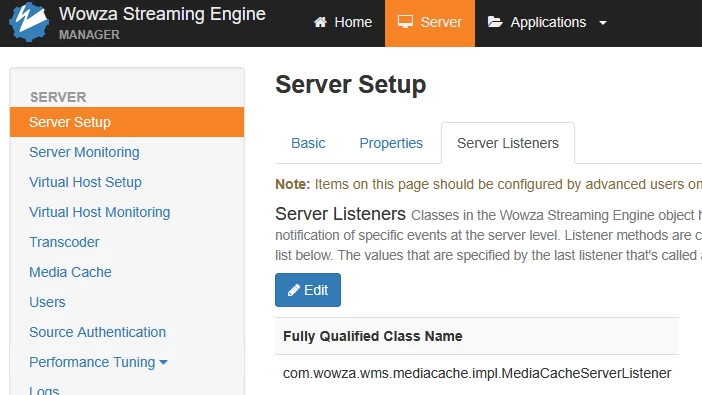The width and height of the screenshot is (702, 395).
Task: Click the Server monitor icon
Action: (405, 21)
